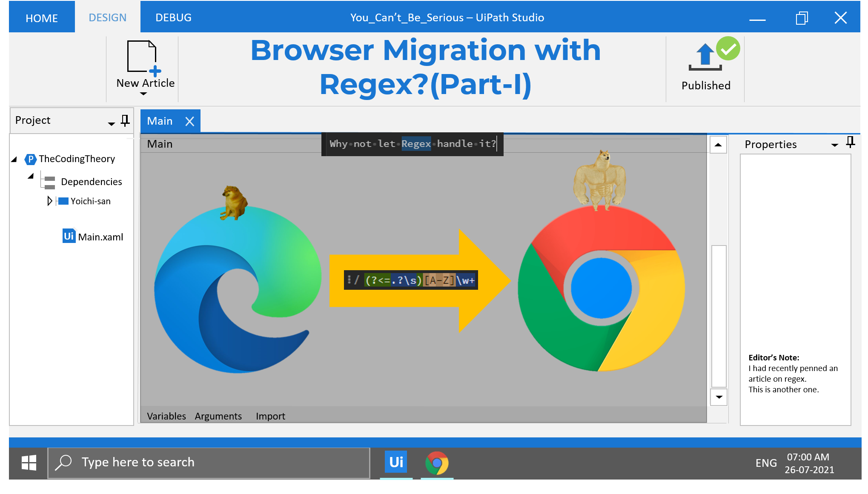Screen dimensions: 868x494
Task: Open the Windows Start menu
Action: click(29, 463)
